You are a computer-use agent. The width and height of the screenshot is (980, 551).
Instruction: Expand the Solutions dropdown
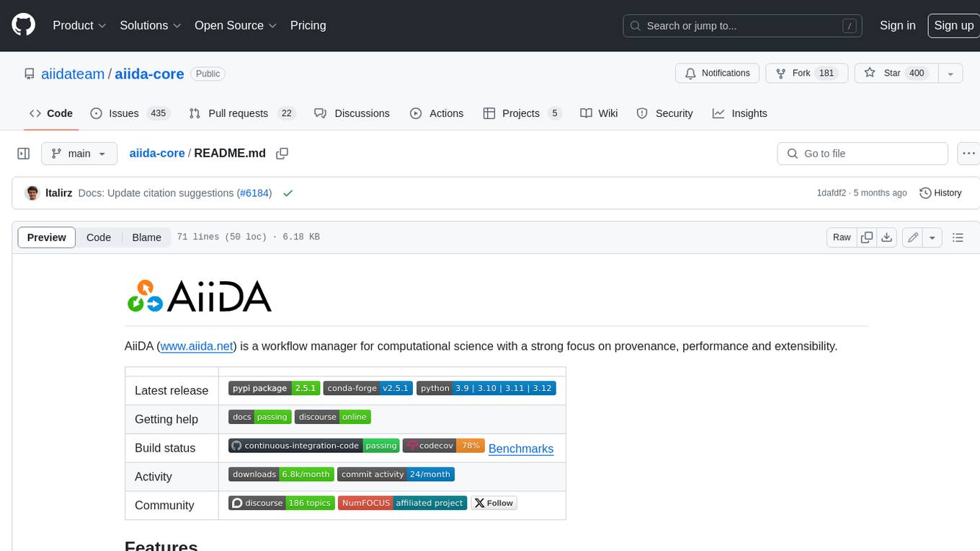pos(151,25)
